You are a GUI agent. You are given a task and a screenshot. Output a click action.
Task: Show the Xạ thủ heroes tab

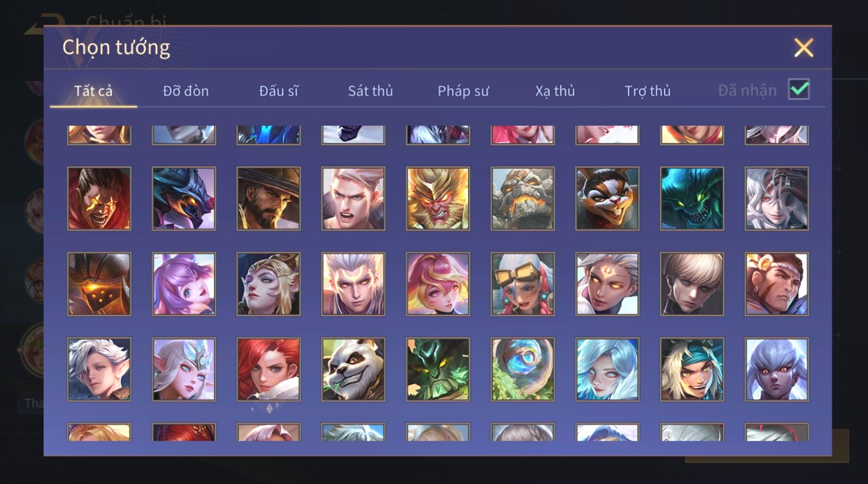tap(555, 91)
